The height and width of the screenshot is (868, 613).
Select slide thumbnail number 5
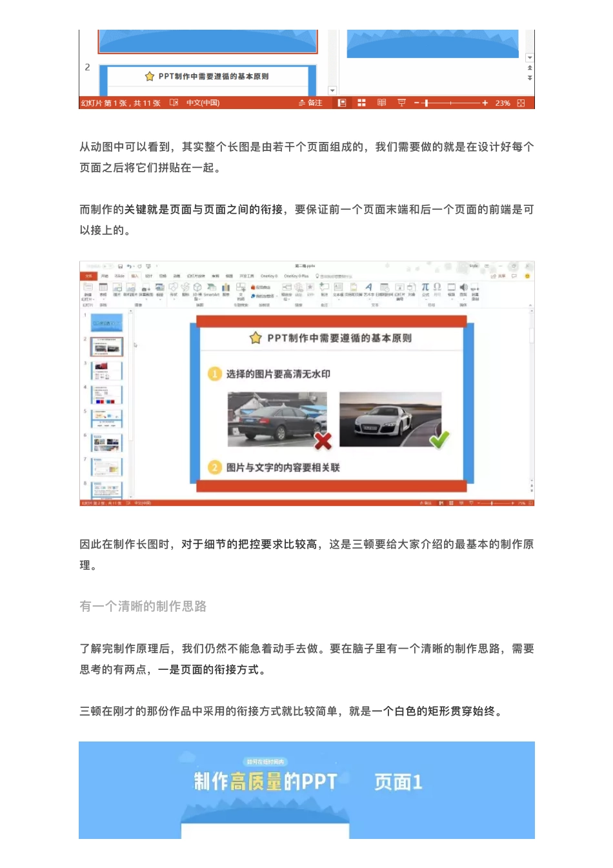tap(106, 418)
